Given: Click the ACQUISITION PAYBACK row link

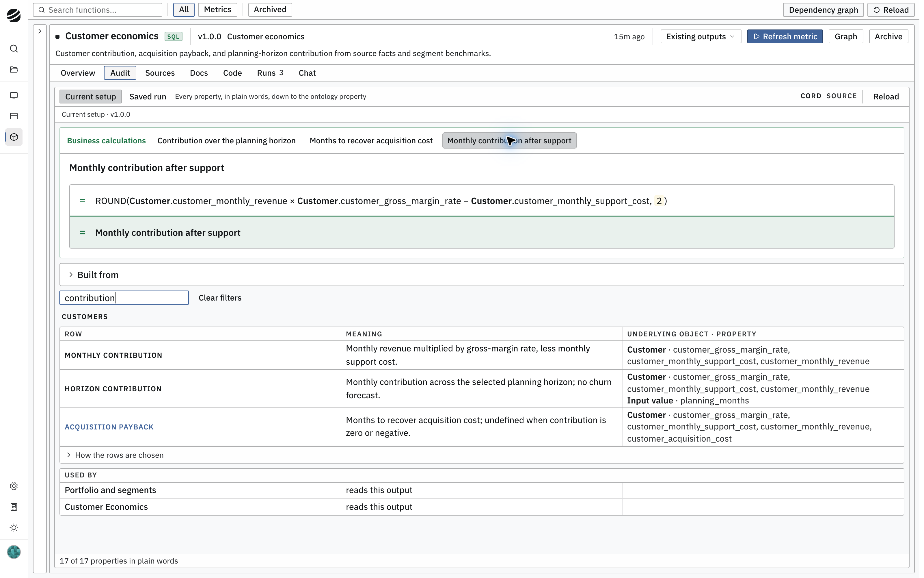Looking at the screenshot, I should pos(109,427).
